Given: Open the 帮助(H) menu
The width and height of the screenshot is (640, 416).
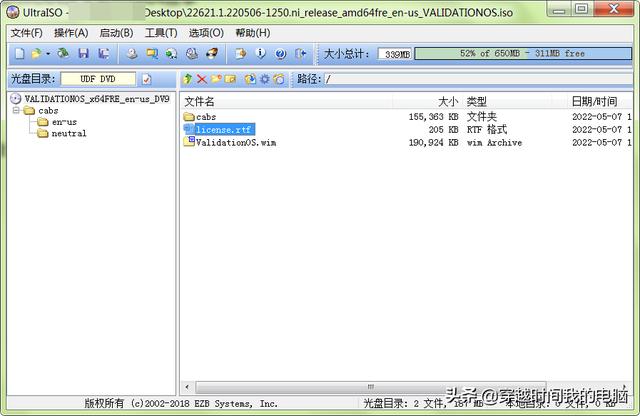Looking at the screenshot, I should pyautogui.click(x=253, y=33).
